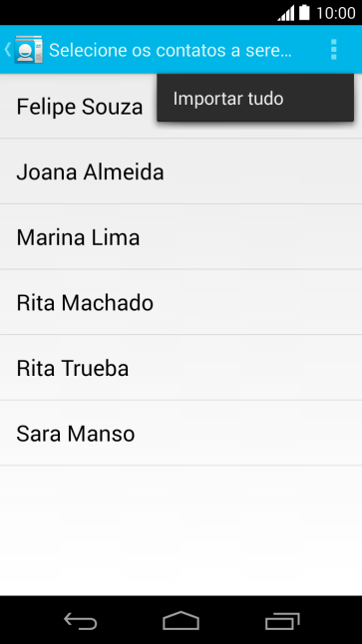Tap the Contacts app icon in header

tap(28, 50)
